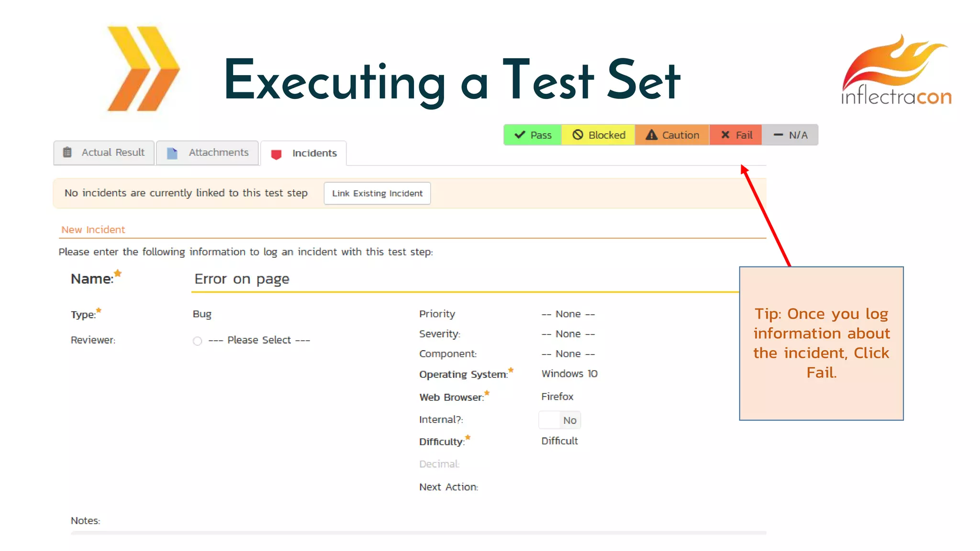Click the Pass checkmark icon
The width and height of the screenshot is (980, 551).
tap(520, 135)
